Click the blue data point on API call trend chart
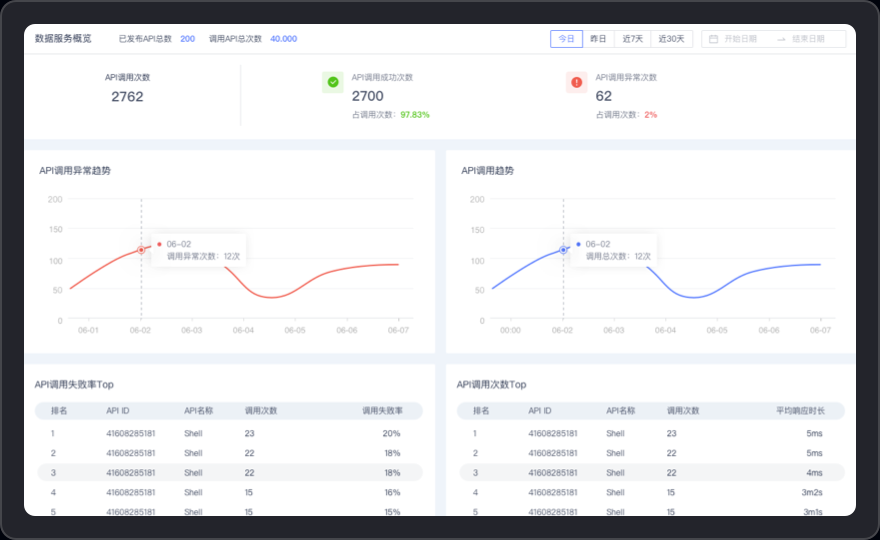Screen dimensions: 880x540 [563, 250]
